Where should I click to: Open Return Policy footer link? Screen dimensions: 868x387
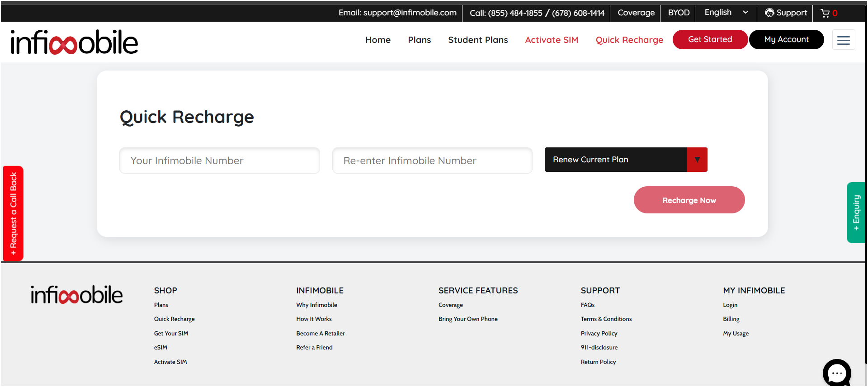click(598, 362)
